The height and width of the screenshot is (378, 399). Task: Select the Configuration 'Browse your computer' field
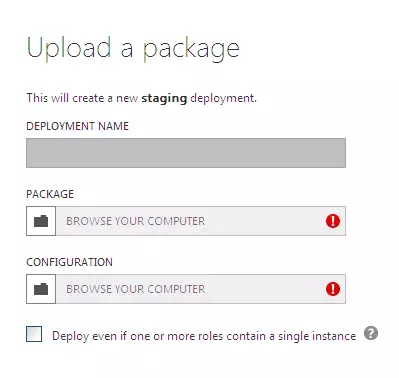coord(201,289)
